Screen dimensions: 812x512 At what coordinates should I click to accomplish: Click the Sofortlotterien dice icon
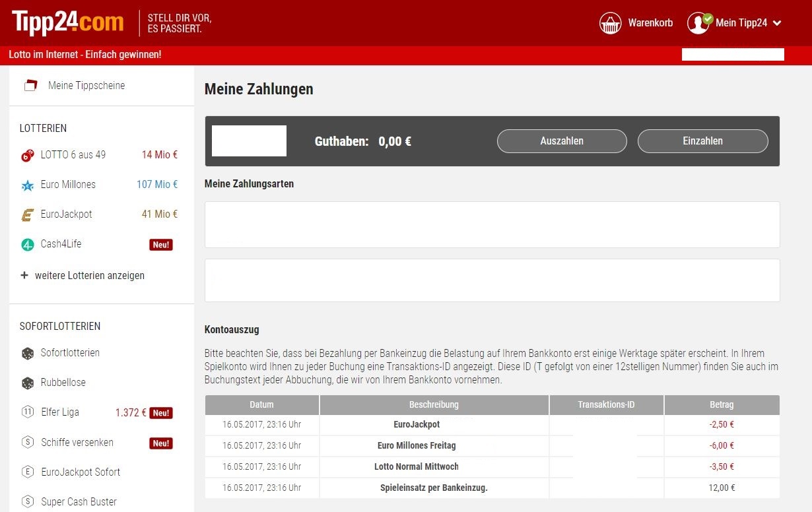[28, 354]
